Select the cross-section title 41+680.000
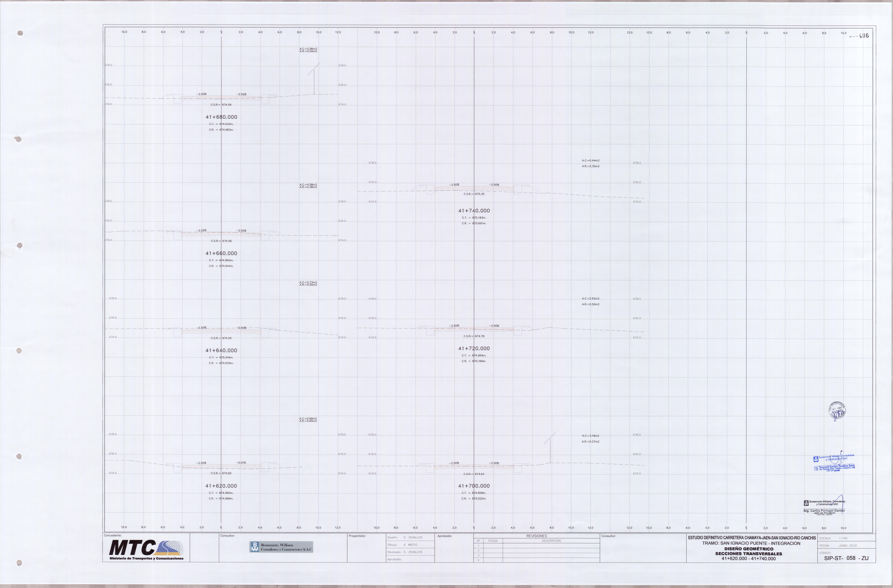Screen dimensions: 893x588 click(221, 117)
